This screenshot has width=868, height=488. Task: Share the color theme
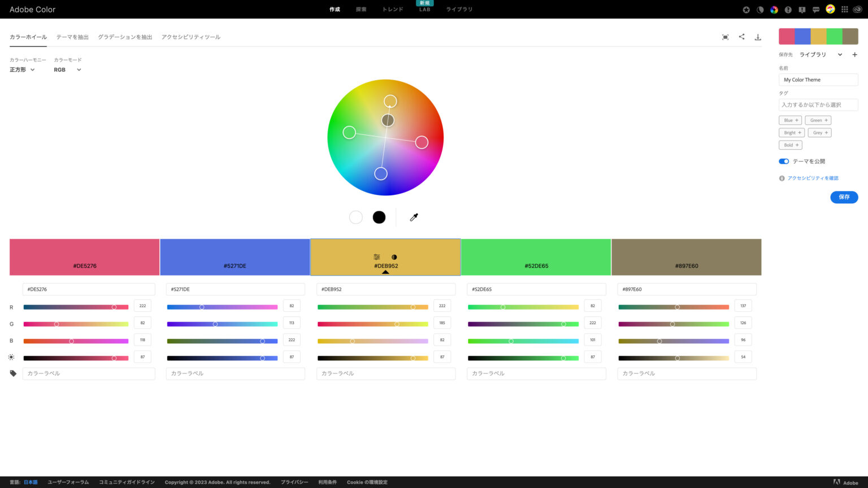point(741,37)
